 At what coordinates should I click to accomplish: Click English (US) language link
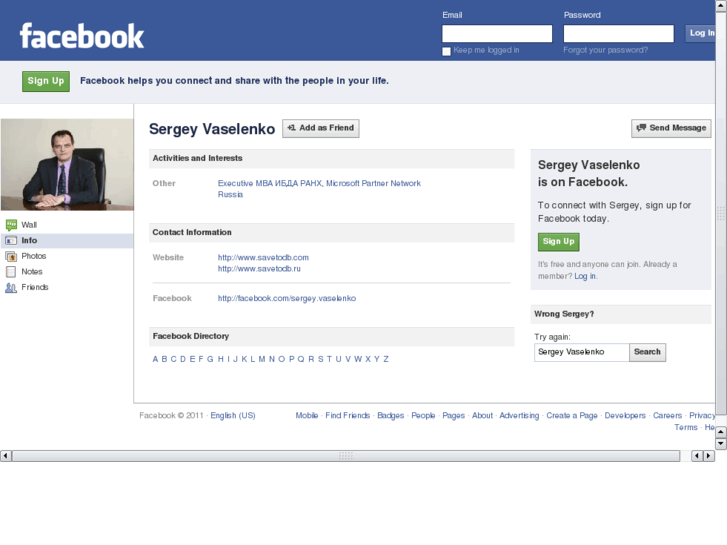[x=233, y=416]
